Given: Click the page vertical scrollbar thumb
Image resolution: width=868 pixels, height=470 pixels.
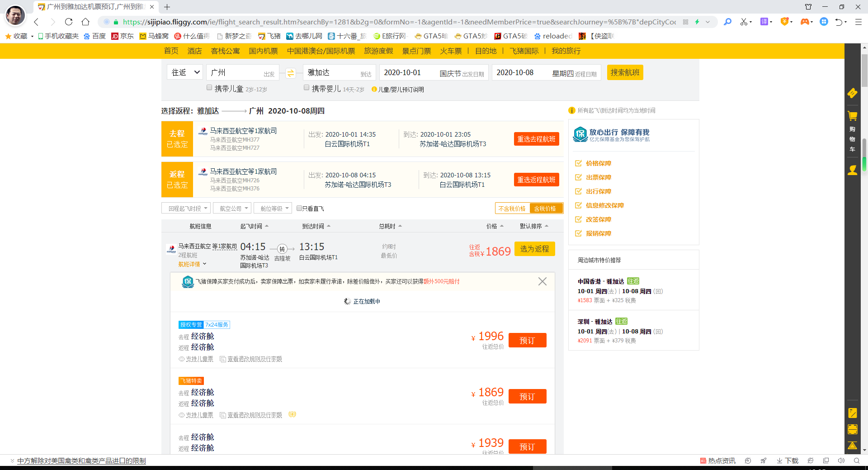Looking at the screenshot, I should [x=864, y=70].
